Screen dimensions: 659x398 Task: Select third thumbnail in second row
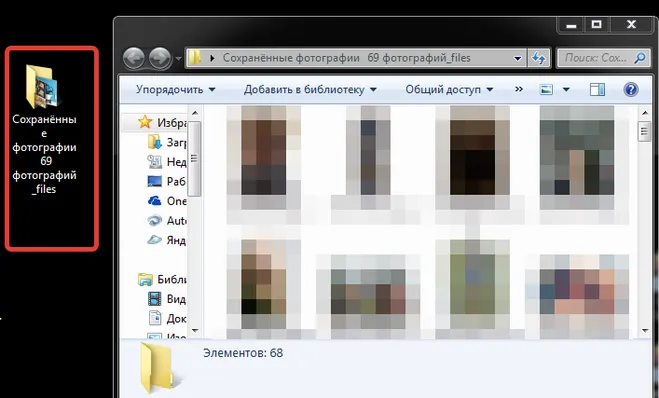point(473,286)
